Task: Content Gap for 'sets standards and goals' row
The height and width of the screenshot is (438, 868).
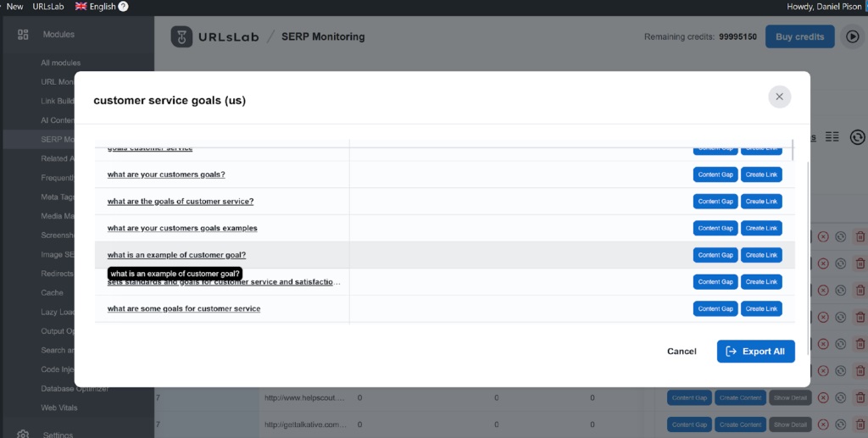Action: pos(715,282)
